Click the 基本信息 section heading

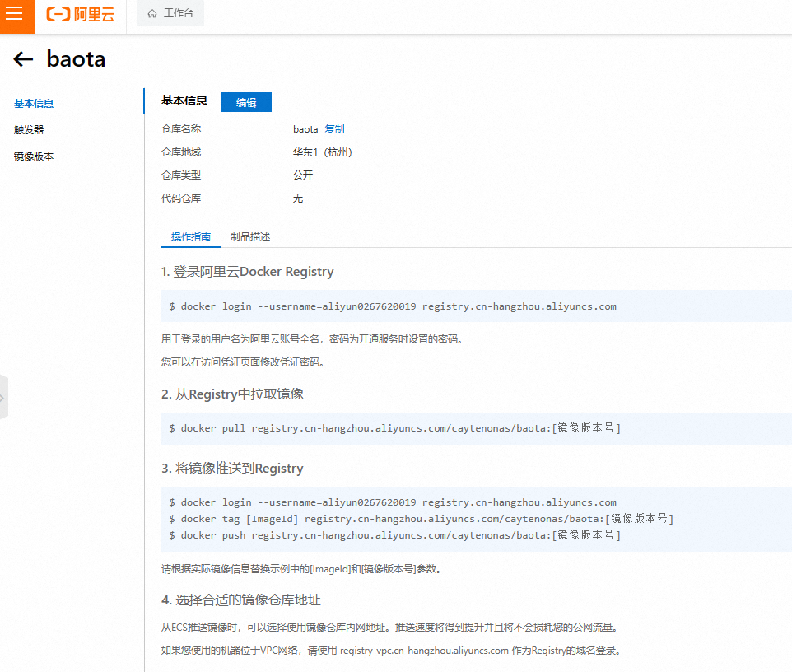click(x=184, y=101)
